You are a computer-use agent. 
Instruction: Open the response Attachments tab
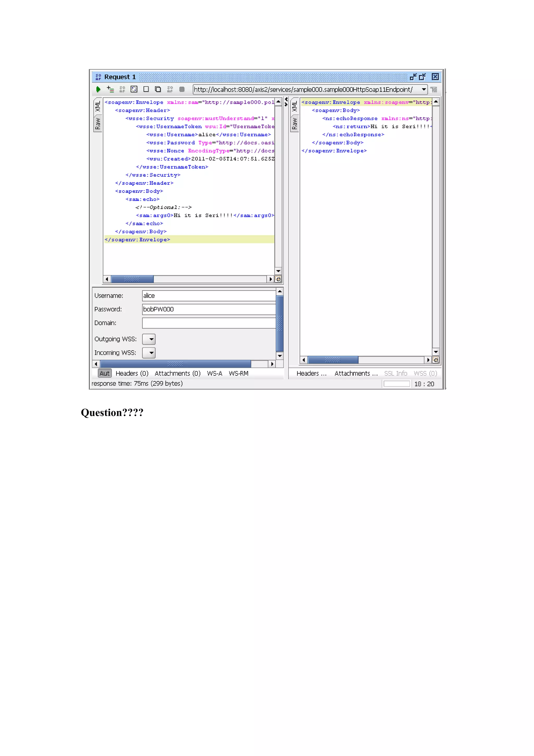[356, 373]
